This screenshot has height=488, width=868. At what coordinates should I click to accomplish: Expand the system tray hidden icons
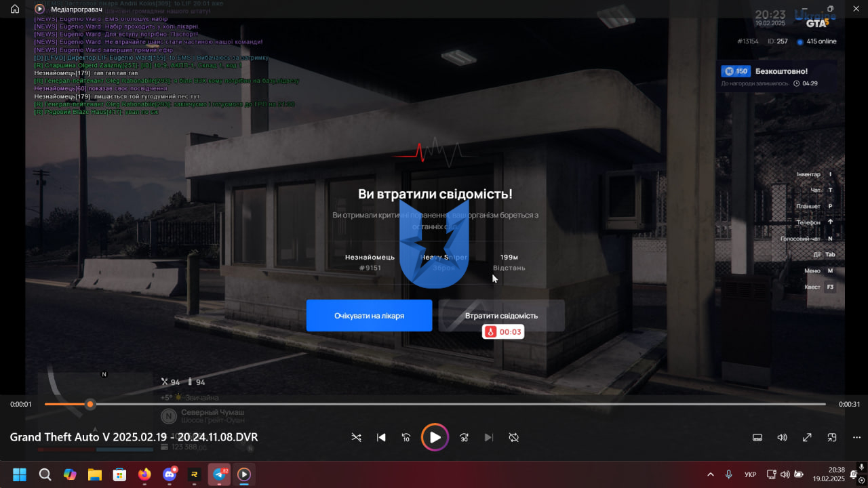click(x=711, y=474)
